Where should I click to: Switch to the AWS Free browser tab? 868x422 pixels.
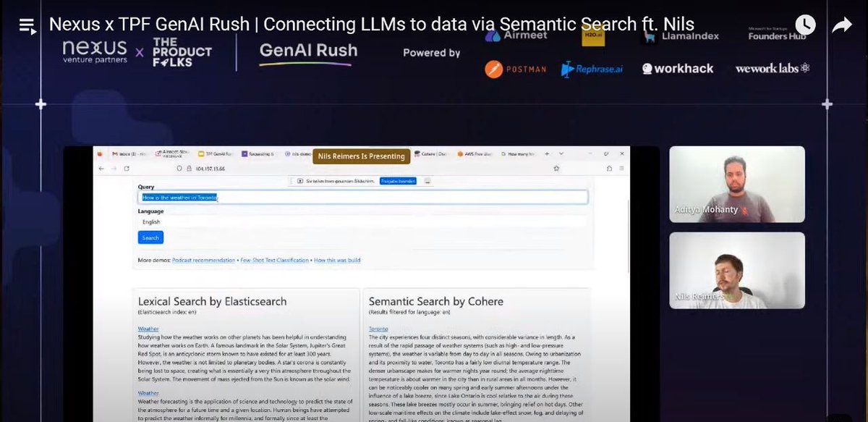(x=476, y=154)
